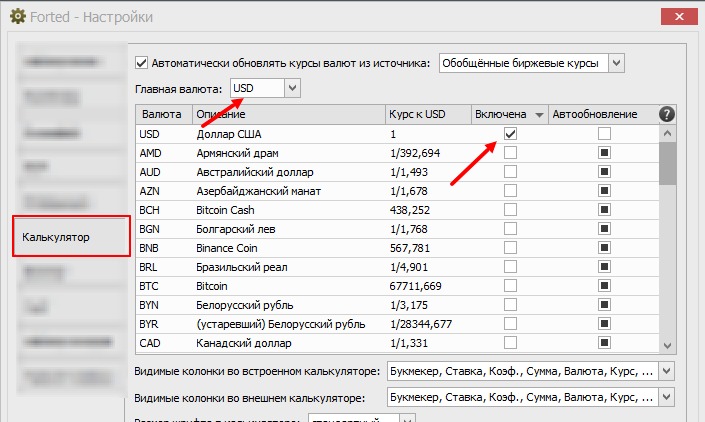Uncheck the enabled box for USD
705x422 pixels.
(510, 134)
